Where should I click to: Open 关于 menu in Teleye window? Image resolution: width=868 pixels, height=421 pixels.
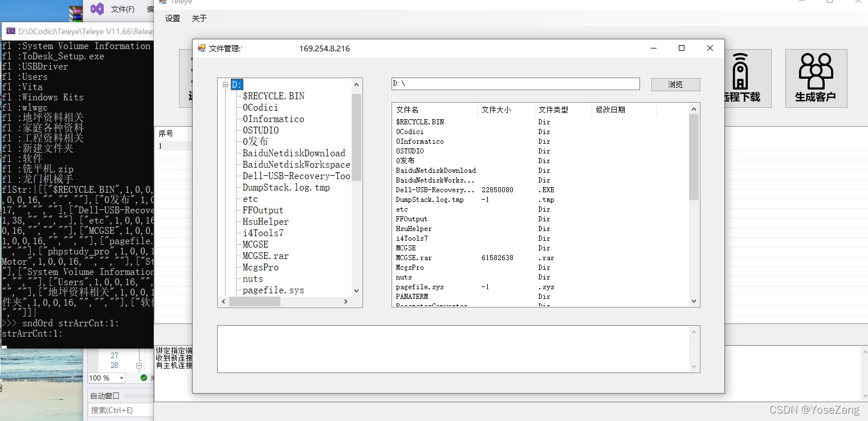pyautogui.click(x=199, y=18)
